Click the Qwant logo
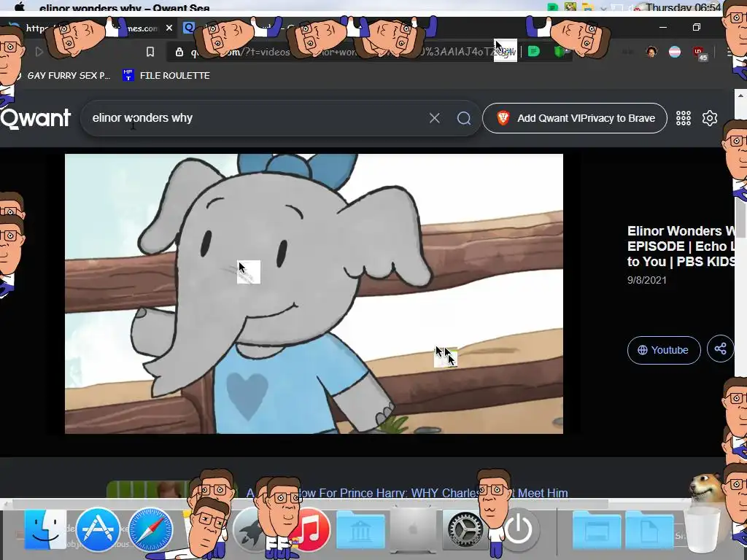Viewport: 747px width, 560px height. click(36, 118)
